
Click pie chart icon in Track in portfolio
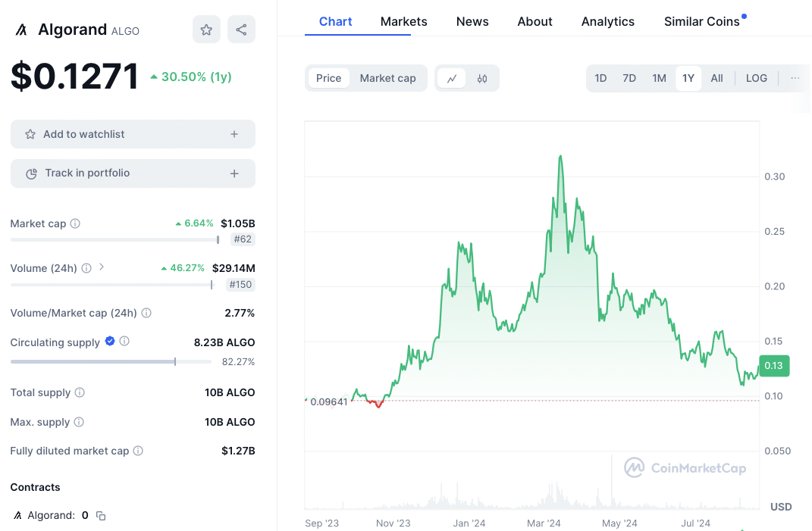click(31, 173)
